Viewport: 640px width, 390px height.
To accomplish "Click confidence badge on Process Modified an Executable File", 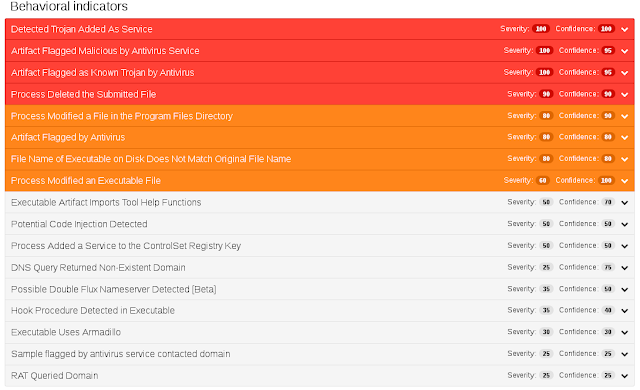I will tap(606, 180).
